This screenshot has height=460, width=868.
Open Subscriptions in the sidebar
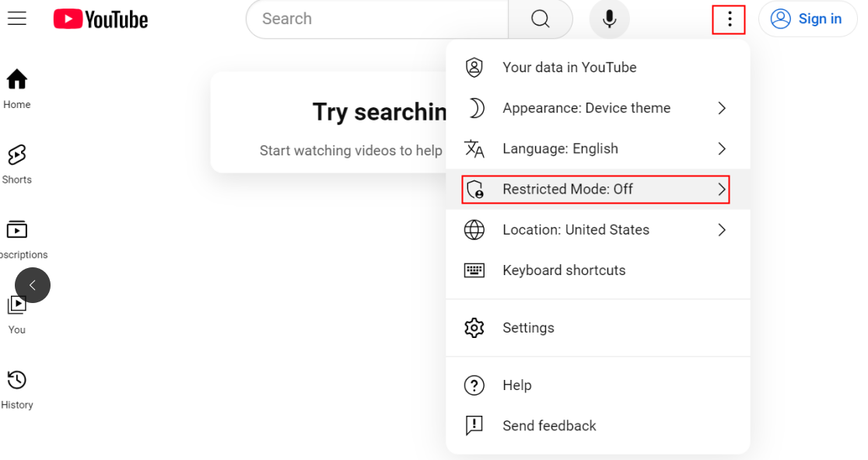tap(17, 239)
